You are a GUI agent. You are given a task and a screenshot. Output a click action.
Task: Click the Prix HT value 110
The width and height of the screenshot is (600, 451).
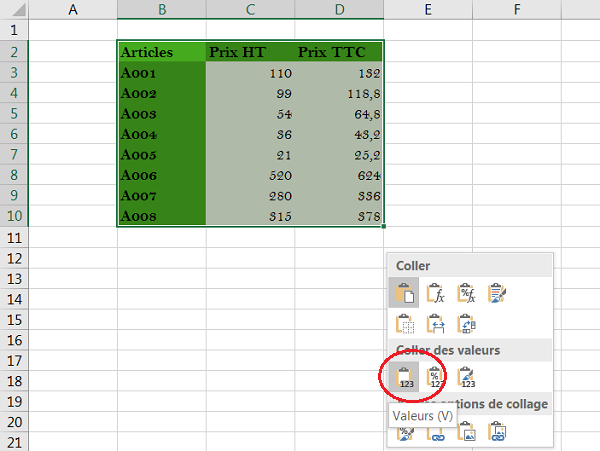coord(250,72)
